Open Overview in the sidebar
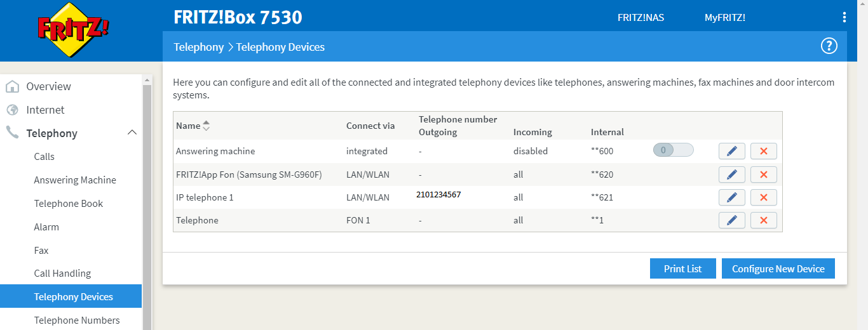The image size is (868, 330). 48,86
